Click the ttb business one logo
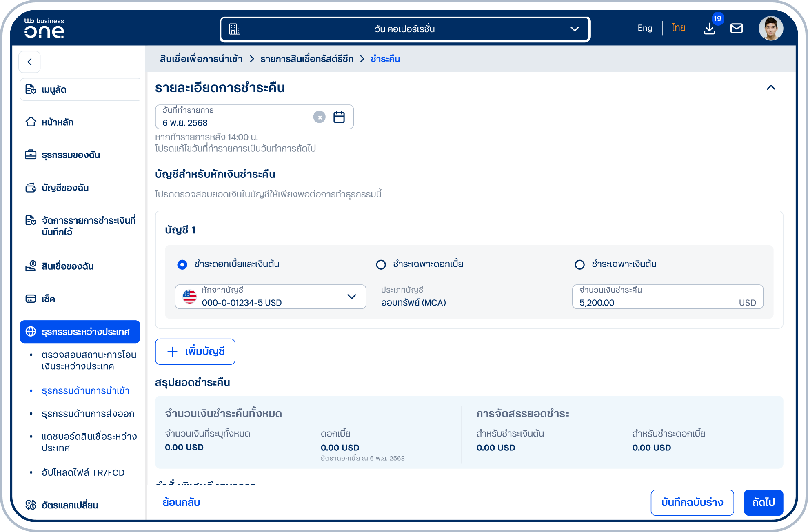 (x=44, y=28)
